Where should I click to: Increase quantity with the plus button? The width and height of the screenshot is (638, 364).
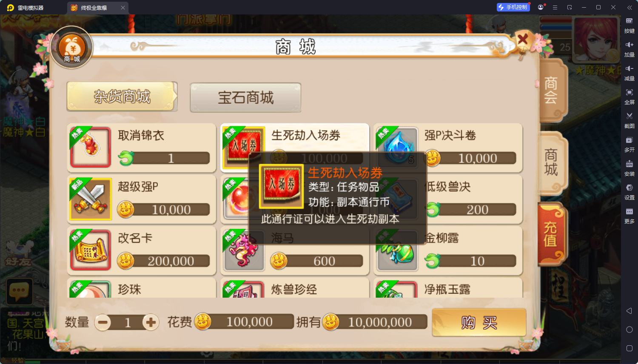coord(151,322)
